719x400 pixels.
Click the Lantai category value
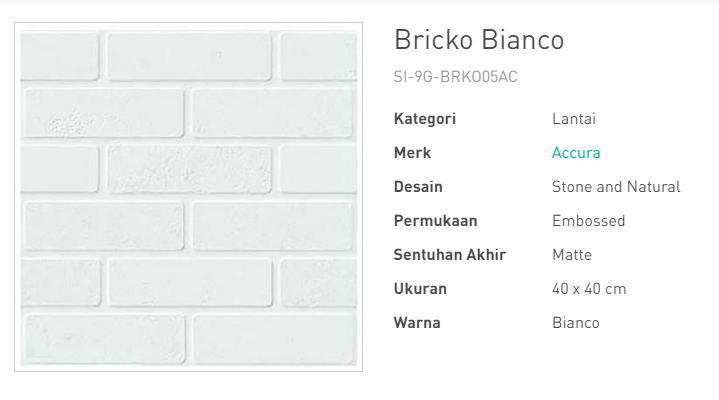pyautogui.click(x=574, y=119)
